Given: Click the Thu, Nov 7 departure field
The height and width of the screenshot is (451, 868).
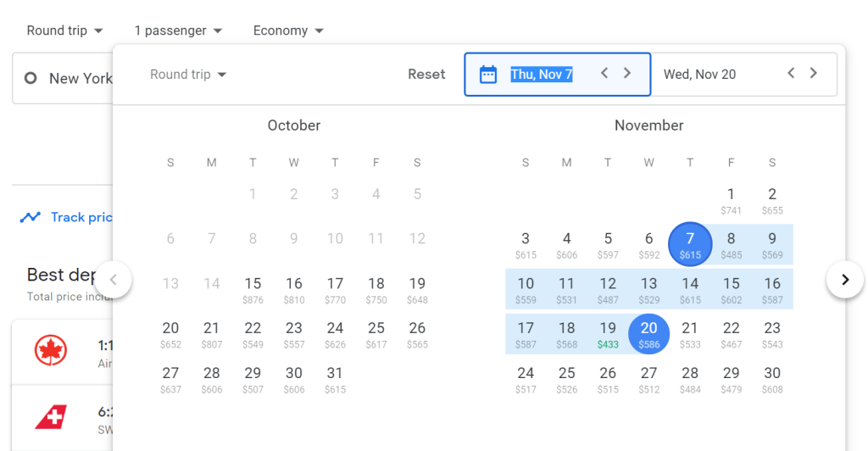Looking at the screenshot, I should tap(542, 75).
